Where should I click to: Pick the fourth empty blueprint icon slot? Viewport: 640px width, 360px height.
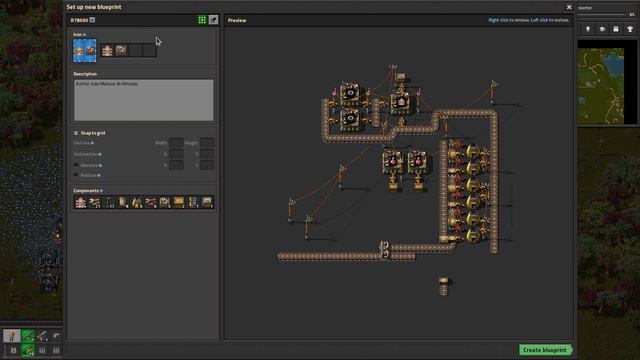149,51
